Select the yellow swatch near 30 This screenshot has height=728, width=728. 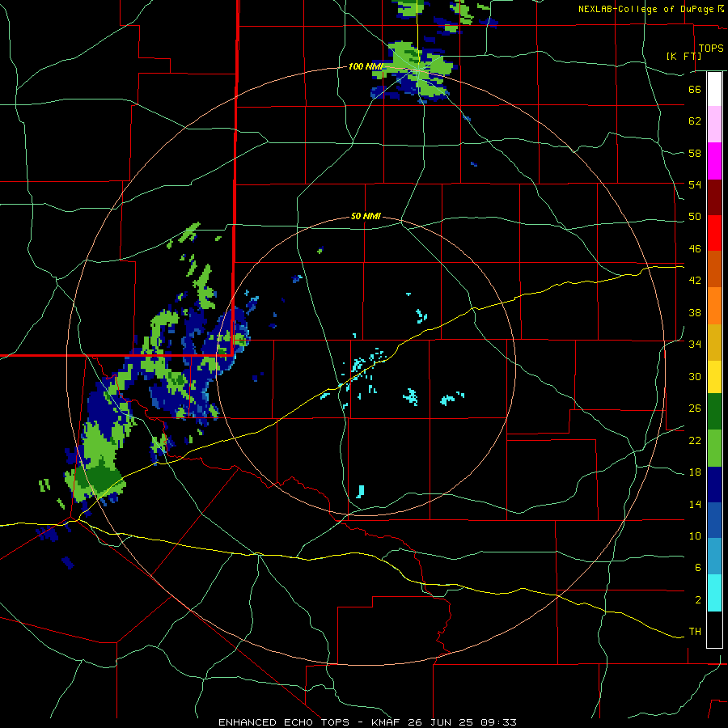tap(714, 377)
